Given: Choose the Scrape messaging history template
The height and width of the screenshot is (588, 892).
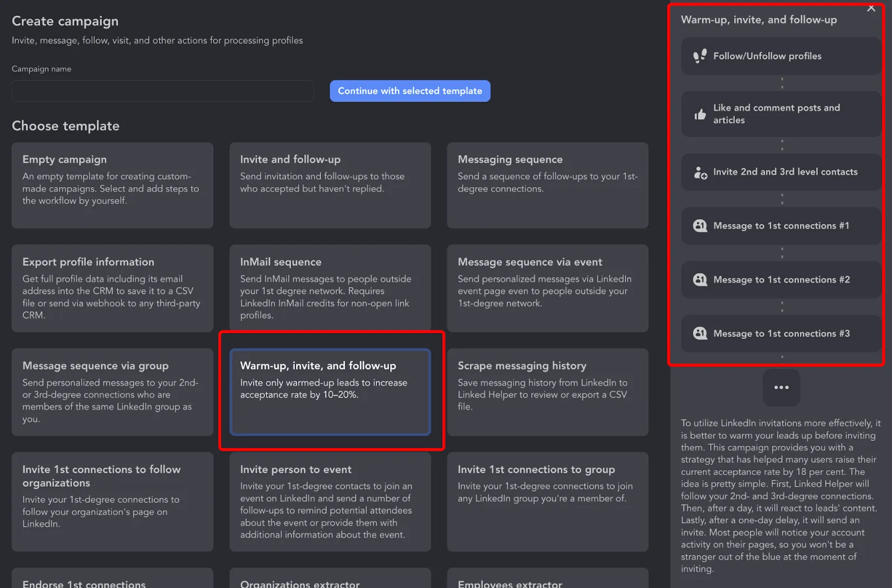Looking at the screenshot, I should (x=547, y=392).
